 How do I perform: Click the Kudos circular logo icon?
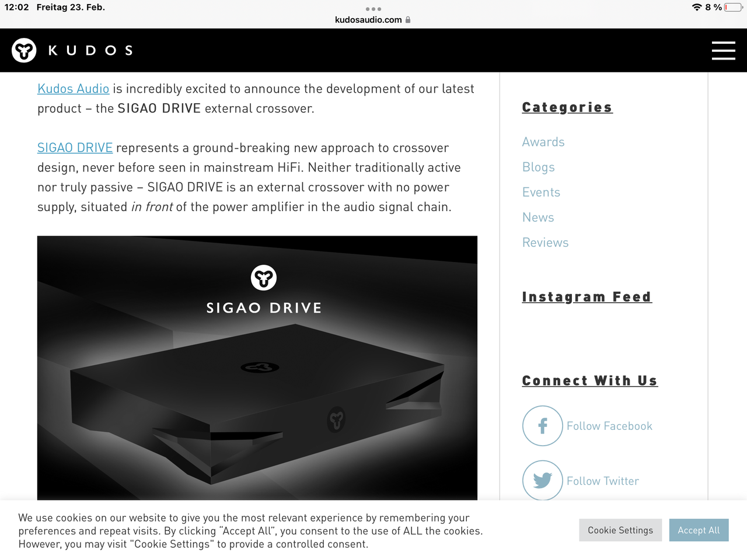pyautogui.click(x=24, y=51)
